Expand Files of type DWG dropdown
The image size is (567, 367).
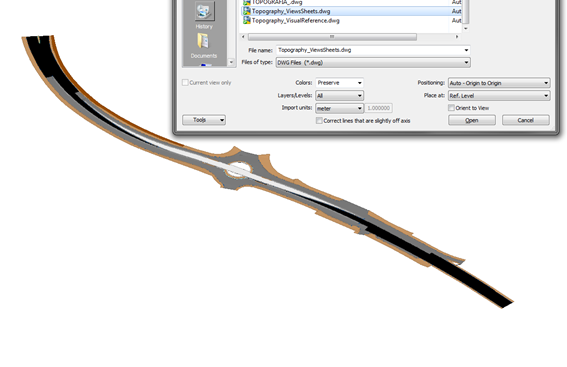[373, 62]
